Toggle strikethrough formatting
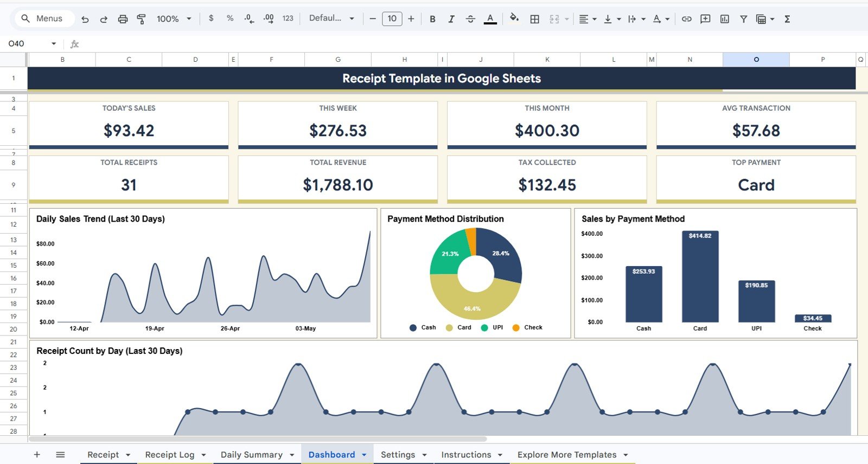The height and width of the screenshot is (464, 868). tap(470, 19)
